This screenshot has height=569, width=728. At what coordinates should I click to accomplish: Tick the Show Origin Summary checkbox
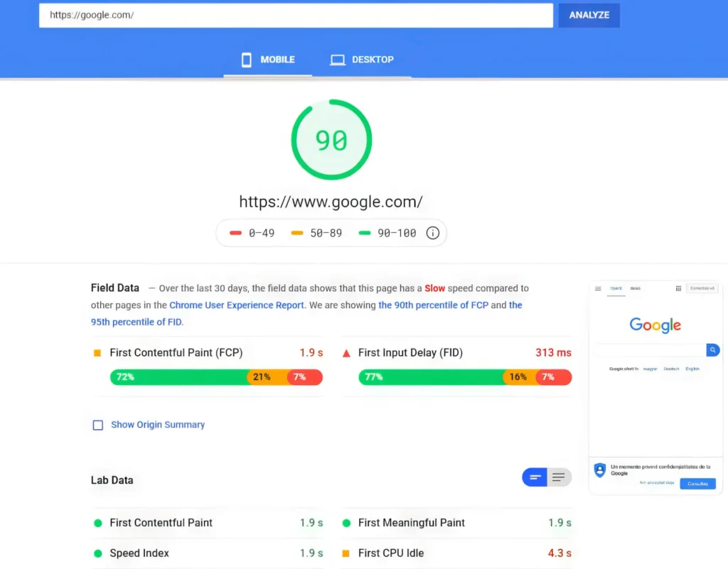[98, 425]
